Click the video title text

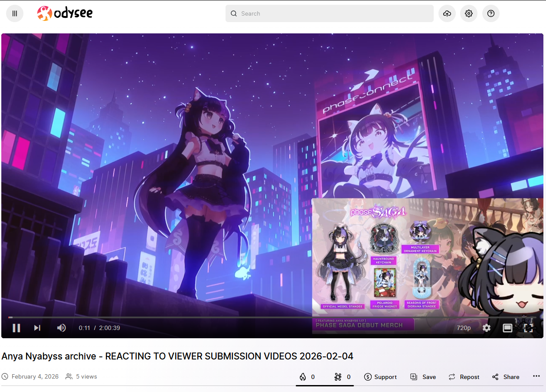(x=177, y=356)
